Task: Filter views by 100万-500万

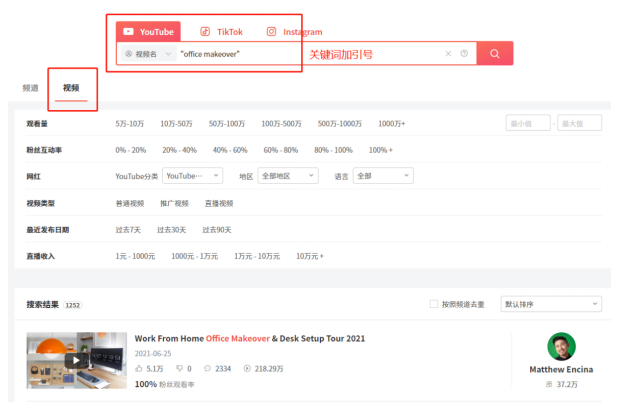Action: coord(281,123)
